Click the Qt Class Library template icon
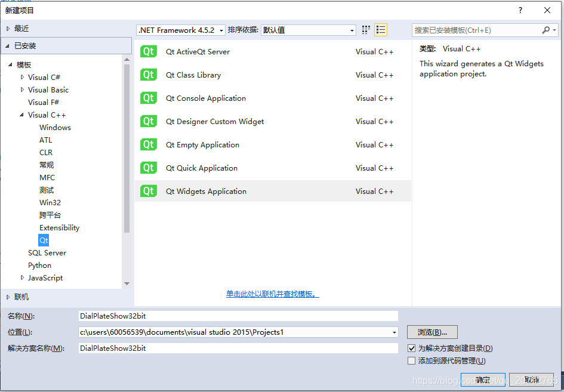Screen dimensions: 564x392 (x=149, y=75)
